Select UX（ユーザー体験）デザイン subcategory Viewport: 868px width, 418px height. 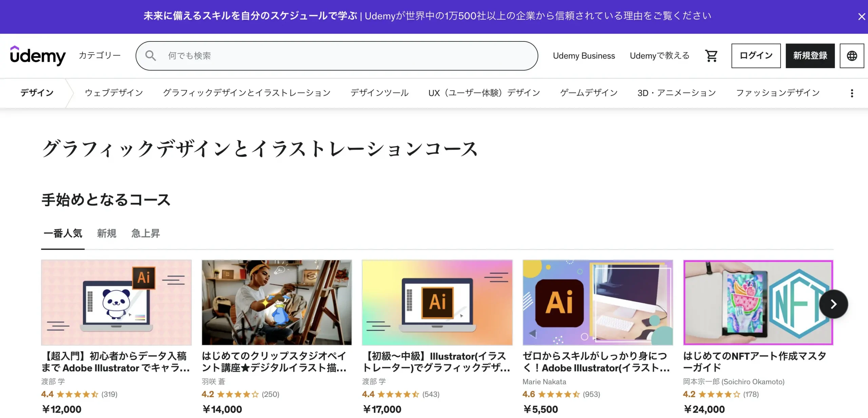[x=484, y=93]
